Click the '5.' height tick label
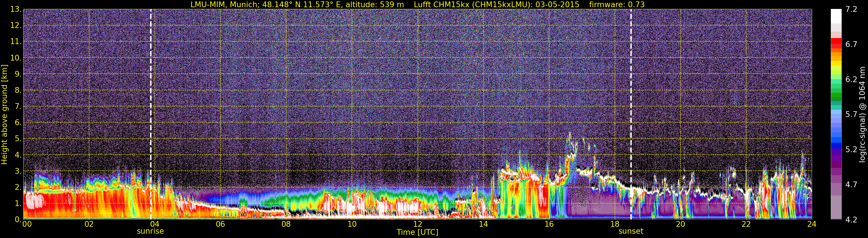Viewport: 868px width, 238px height. click(18, 139)
